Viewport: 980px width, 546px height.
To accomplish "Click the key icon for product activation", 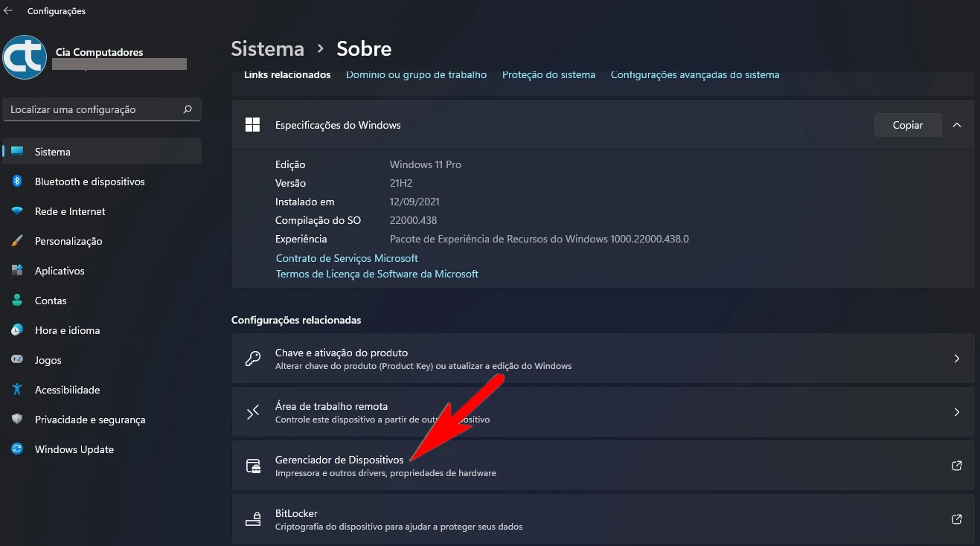I will pyautogui.click(x=253, y=359).
